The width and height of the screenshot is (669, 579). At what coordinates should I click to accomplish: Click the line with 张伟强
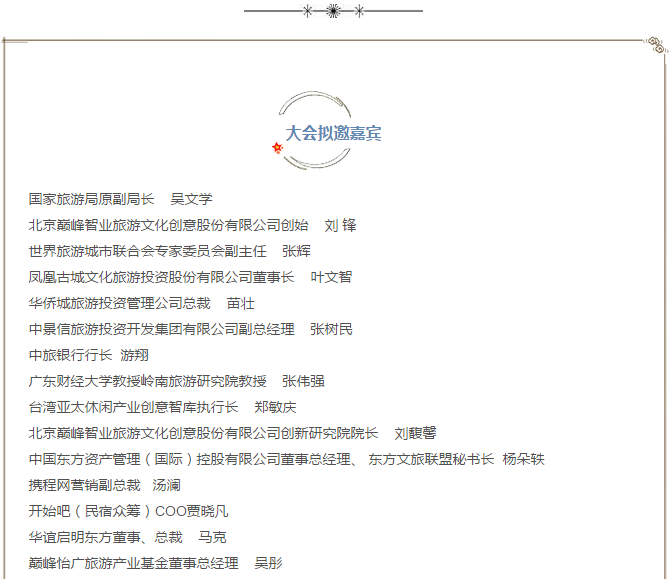tap(177, 381)
